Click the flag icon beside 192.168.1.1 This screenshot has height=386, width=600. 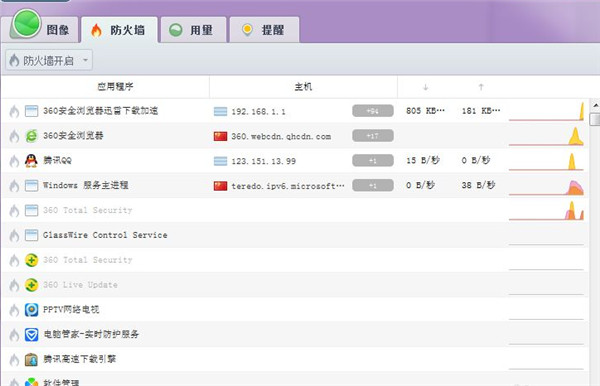220,111
